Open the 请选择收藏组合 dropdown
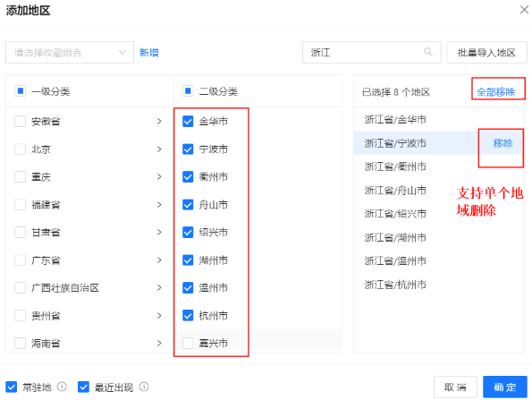Viewport: 532px width, 400px height. pos(70,52)
